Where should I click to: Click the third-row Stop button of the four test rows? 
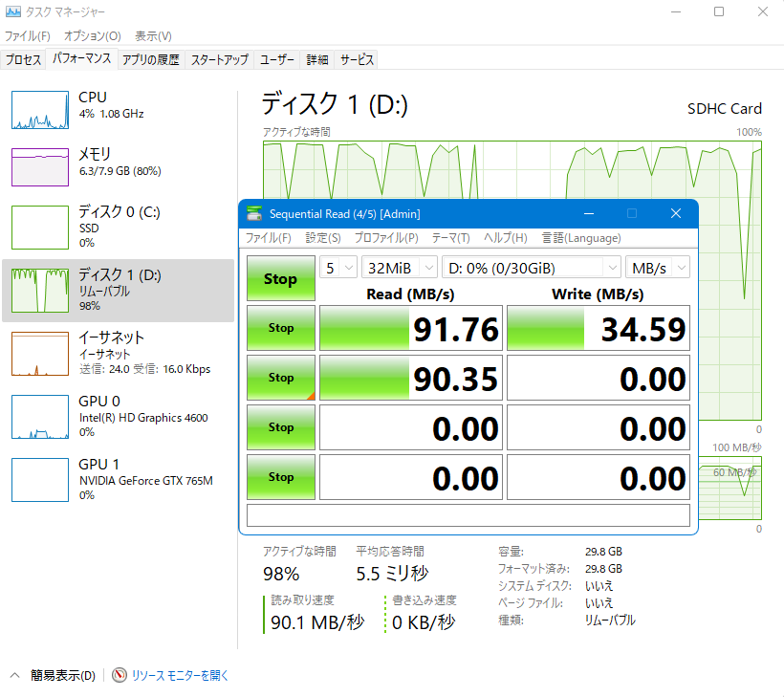(281, 427)
